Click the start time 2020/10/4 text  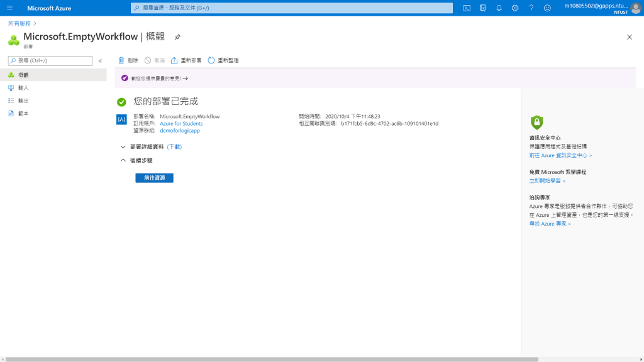[353, 116]
